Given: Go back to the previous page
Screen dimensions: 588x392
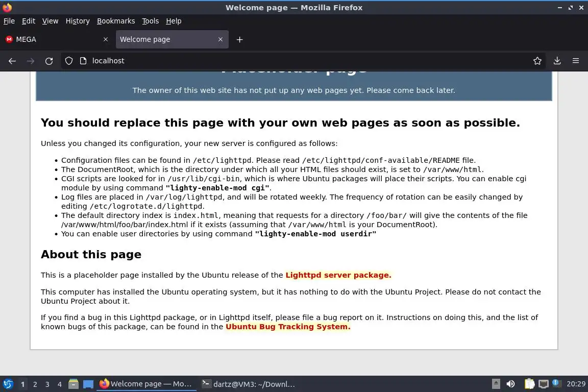Looking at the screenshot, I should [12, 61].
